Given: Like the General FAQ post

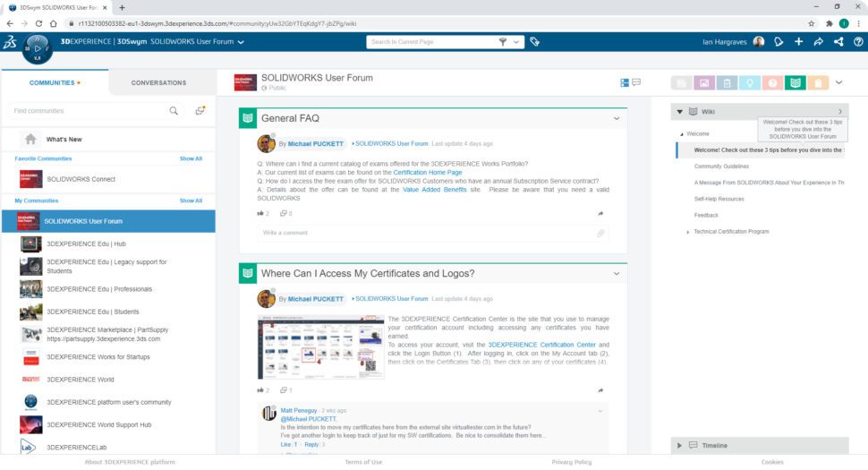Looking at the screenshot, I should coord(260,214).
